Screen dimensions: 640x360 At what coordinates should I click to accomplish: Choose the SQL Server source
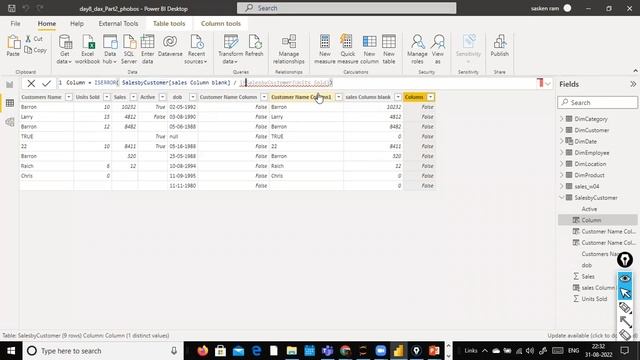click(129, 49)
